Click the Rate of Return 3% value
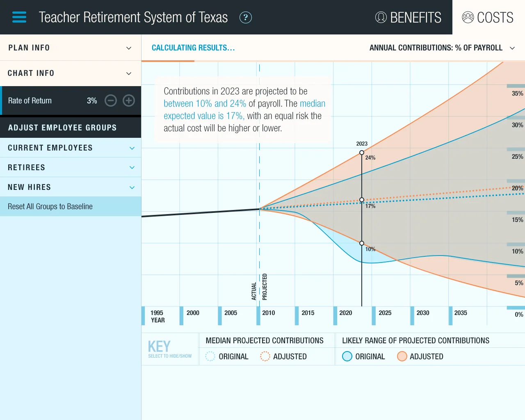The image size is (525, 420). click(92, 100)
